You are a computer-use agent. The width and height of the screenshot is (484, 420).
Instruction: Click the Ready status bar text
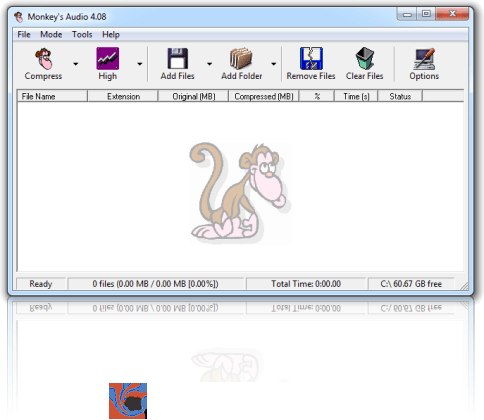41,284
